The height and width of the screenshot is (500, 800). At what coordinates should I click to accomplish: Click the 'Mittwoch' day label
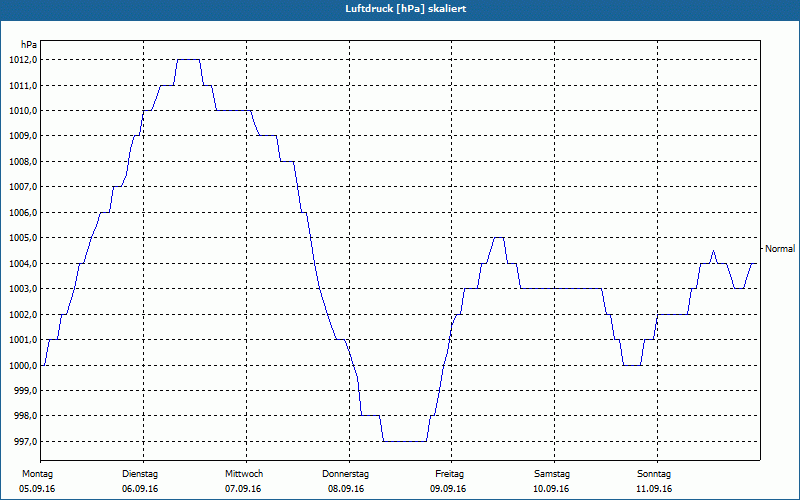[x=244, y=474]
